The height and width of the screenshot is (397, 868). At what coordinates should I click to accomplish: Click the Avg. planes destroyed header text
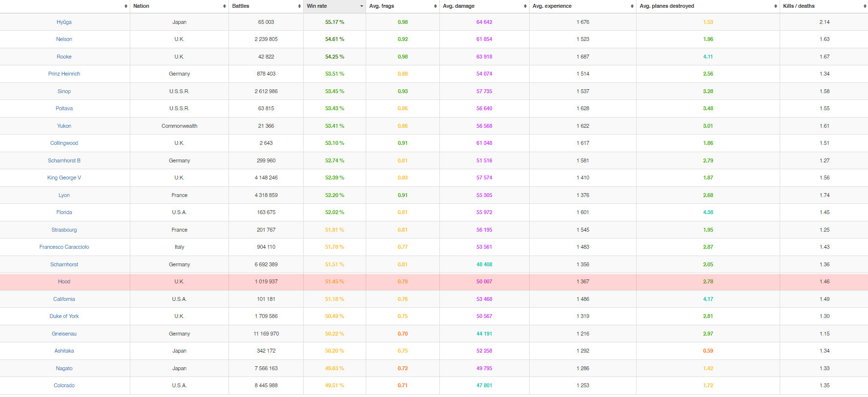666,6
